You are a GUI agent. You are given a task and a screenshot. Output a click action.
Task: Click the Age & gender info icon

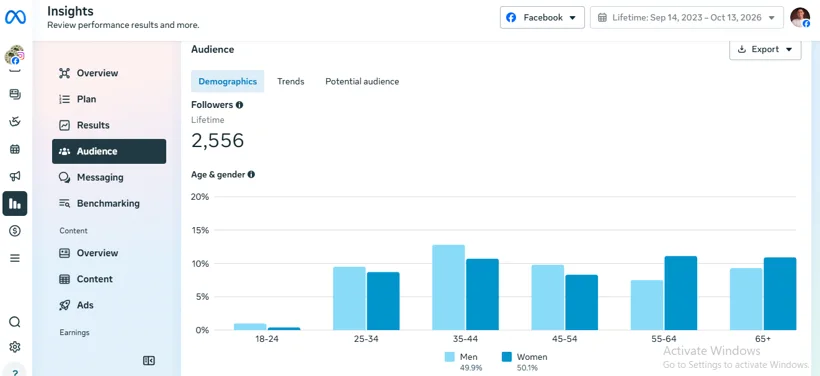pyautogui.click(x=251, y=175)
